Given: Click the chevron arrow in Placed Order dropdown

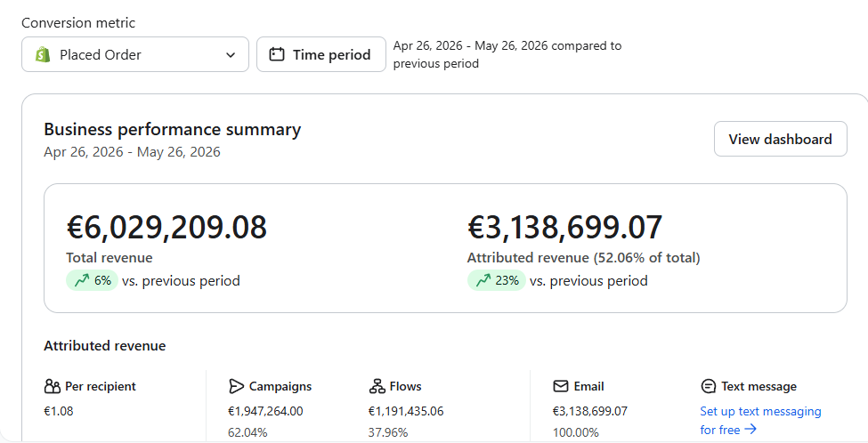Looking at the screenshot, I should [x=231, y=55].
